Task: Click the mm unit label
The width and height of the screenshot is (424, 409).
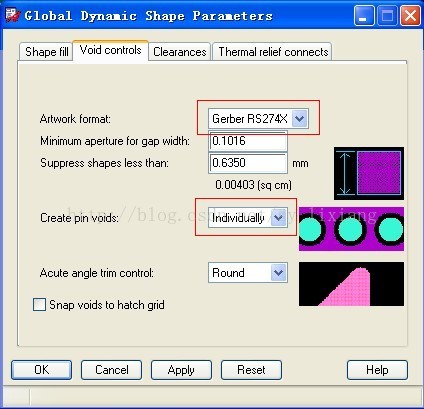Action: (300, 164)
